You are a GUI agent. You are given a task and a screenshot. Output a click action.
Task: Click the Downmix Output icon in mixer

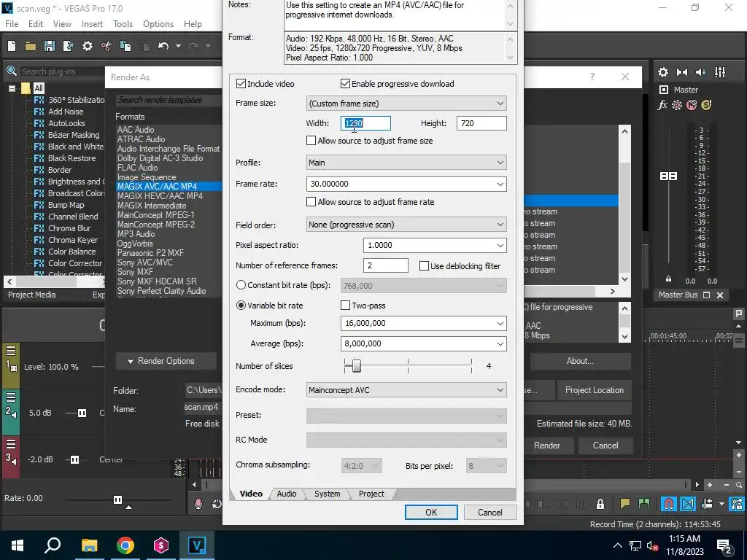(682, 72)
